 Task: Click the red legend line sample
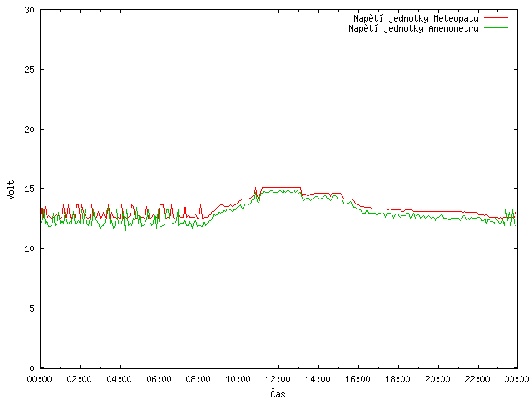click(x=495, y=17)
